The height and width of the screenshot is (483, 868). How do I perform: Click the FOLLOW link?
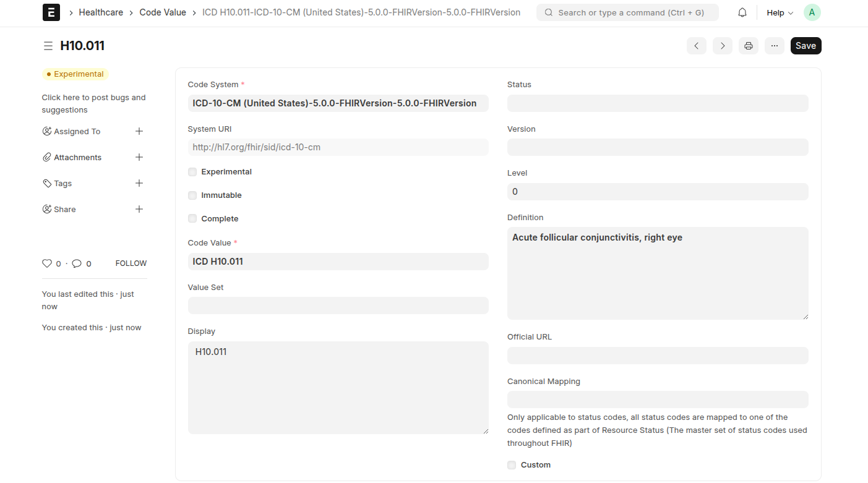[x=131, y=263]
